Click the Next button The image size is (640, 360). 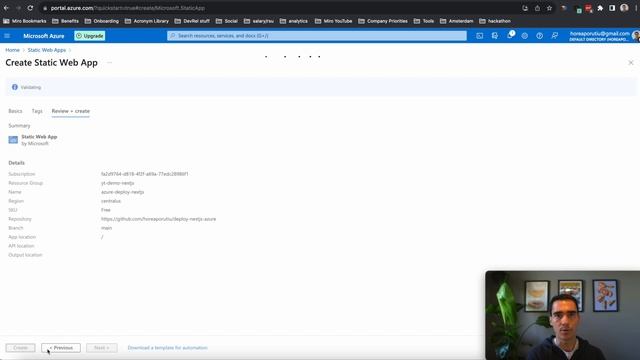[102, 348]
